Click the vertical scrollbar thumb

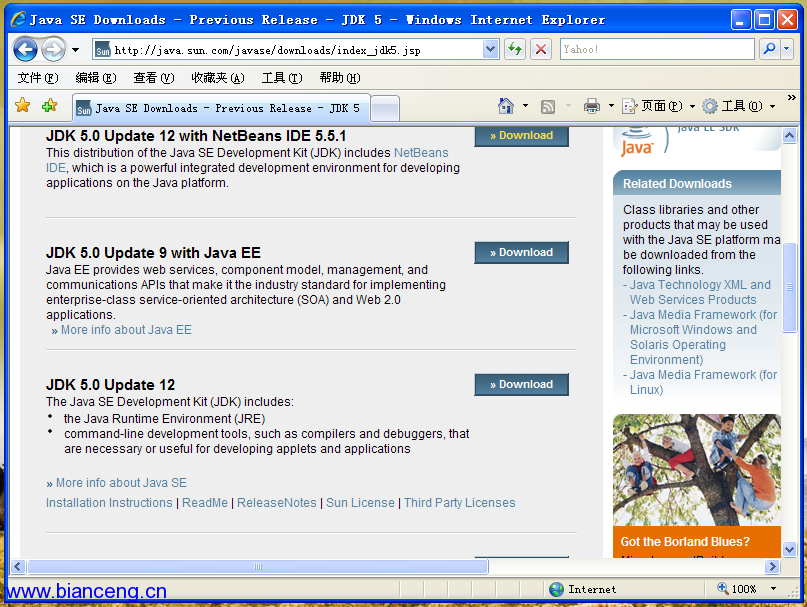(x=790, y=287)
